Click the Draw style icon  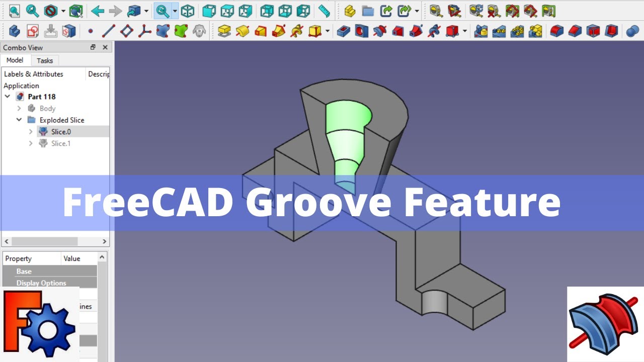pyautogui.click(x=50, y=11)
